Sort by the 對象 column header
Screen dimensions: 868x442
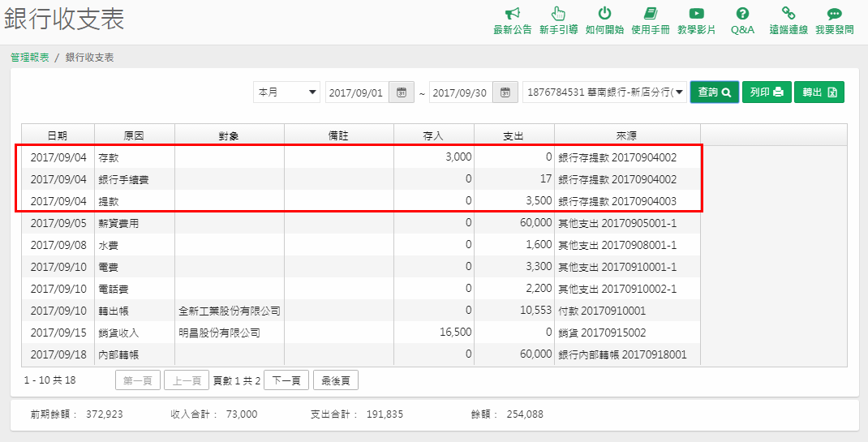click(x=230, y=135)
